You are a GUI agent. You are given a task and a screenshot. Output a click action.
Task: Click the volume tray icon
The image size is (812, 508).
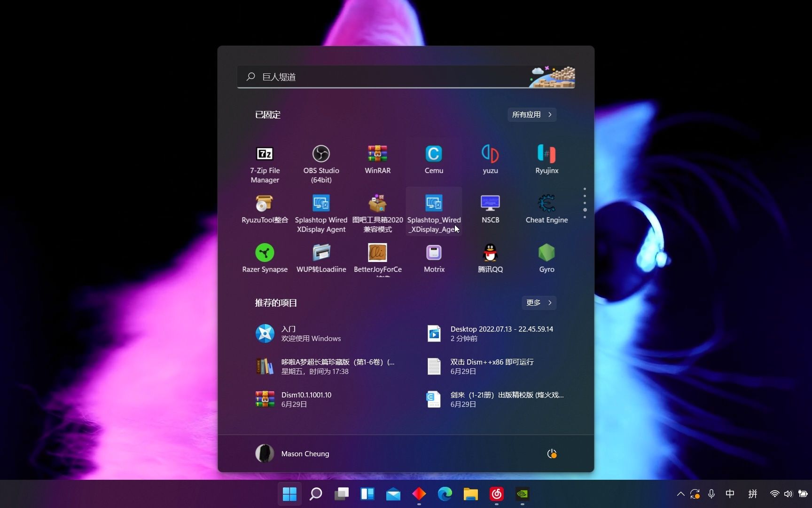tap(788, 494)
